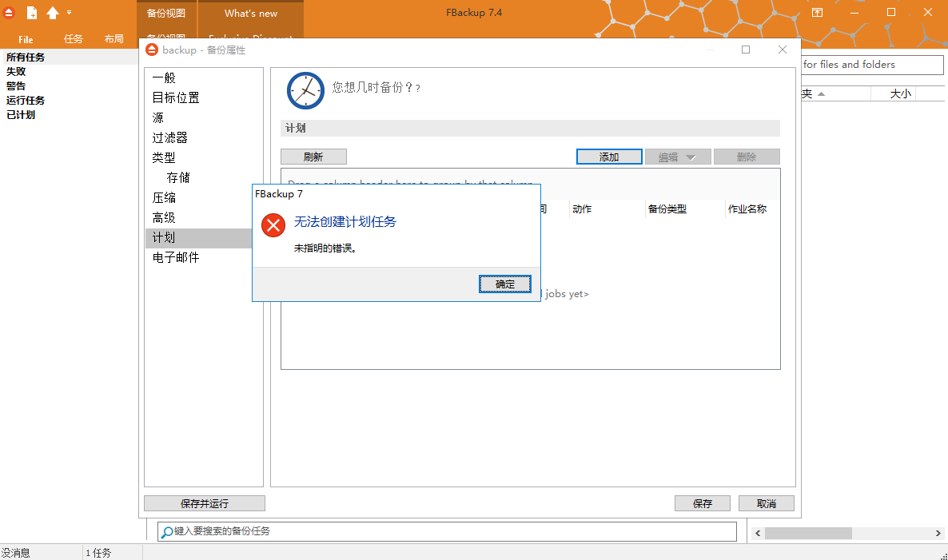Switch to the 备份视图 tab
Screen dimensions: 948x560
166,14
